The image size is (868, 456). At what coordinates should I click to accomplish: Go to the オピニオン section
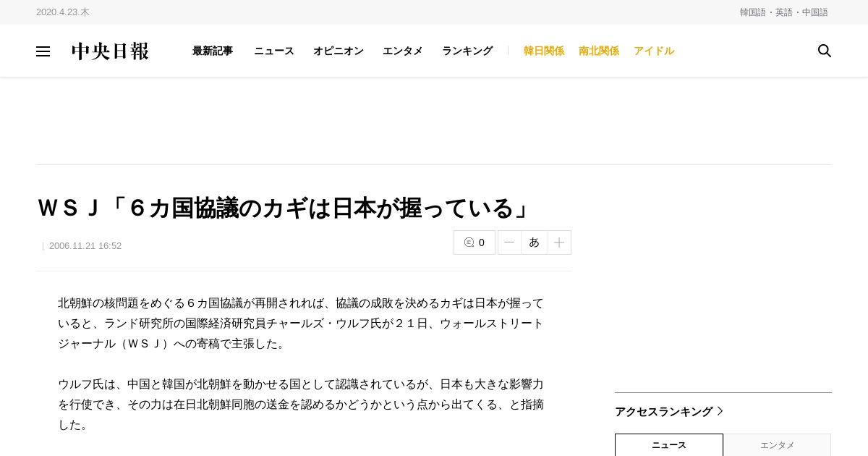pos(339,51)
